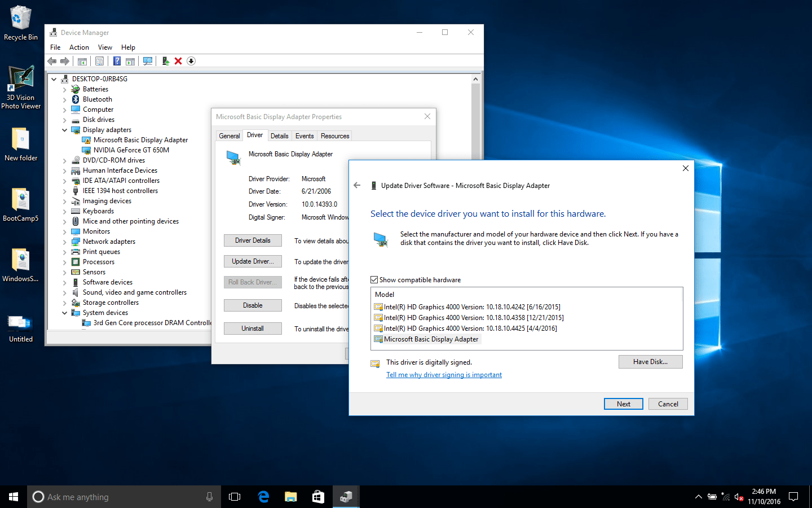Click the Properties toolbar icon
This screenshot has height=508, width=812.
99,61
